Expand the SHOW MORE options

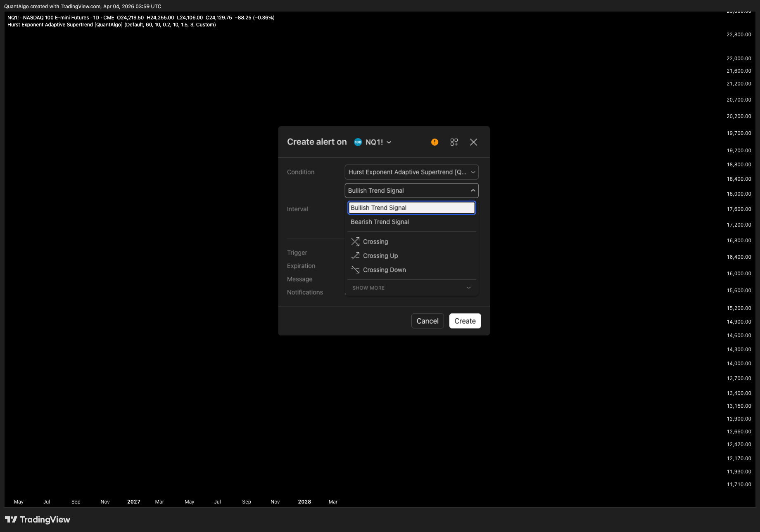tap(411, 288)
